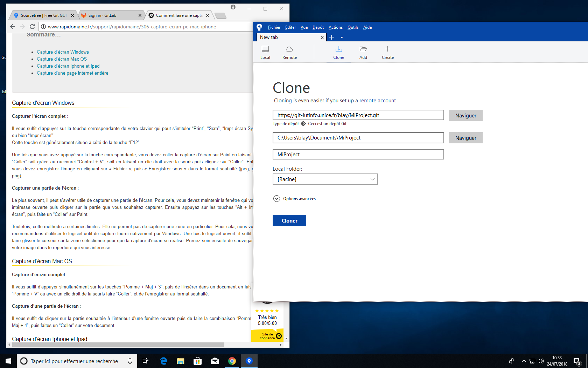Reload the rapidomaine.fr page in Chrome
The height and width of the screenshot is (368, 588).
click(x=32, y=26)
